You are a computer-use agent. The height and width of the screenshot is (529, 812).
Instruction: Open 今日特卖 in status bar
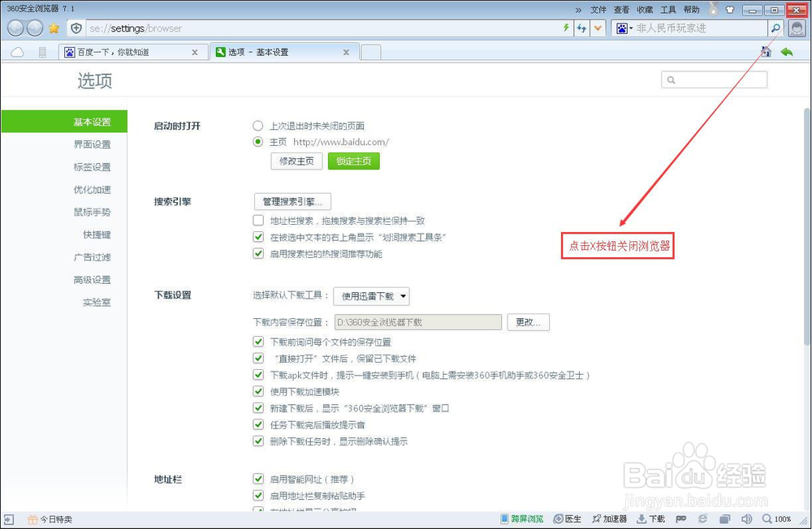click(50, 519)
